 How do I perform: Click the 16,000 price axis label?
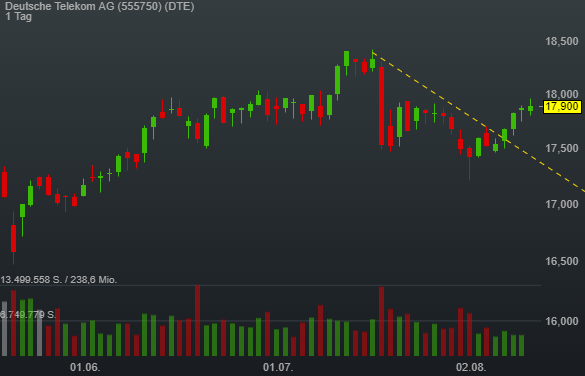[562, 321]
